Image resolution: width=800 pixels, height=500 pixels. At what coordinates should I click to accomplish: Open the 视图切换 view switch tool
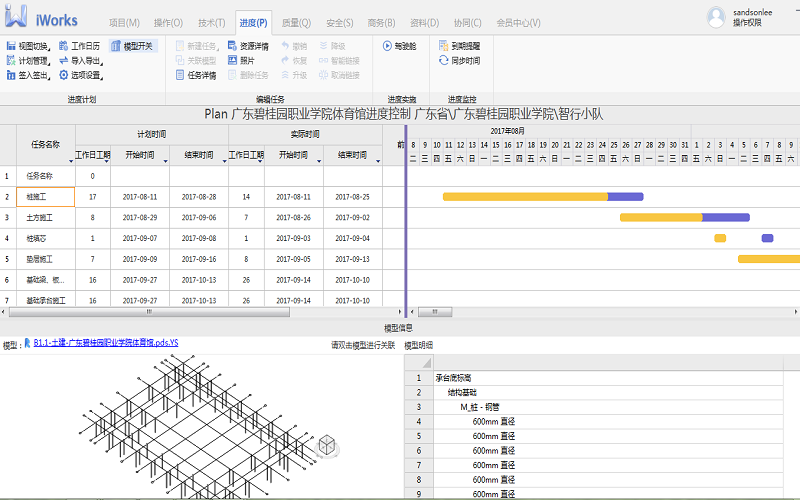pyautogui.click(x=28, y=46)
